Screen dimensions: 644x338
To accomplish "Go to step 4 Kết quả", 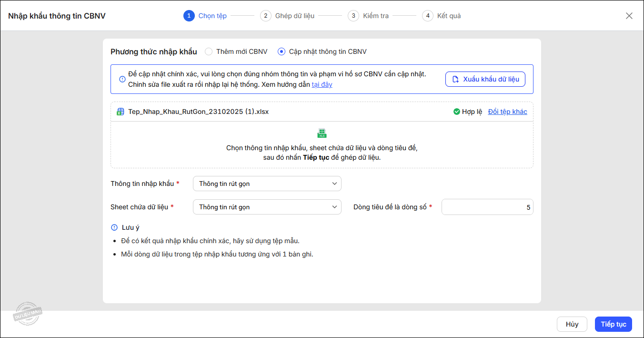I will tap(441, 16).
